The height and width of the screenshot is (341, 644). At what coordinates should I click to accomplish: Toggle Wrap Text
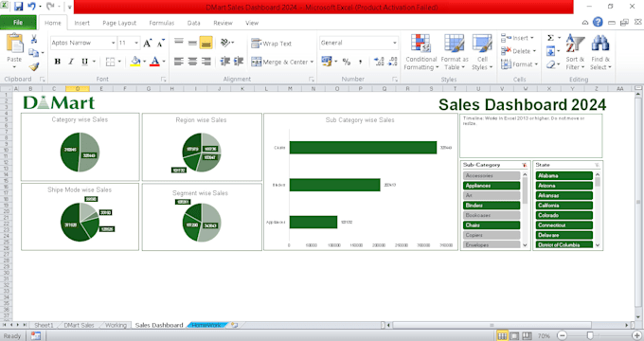coord(271,44)
